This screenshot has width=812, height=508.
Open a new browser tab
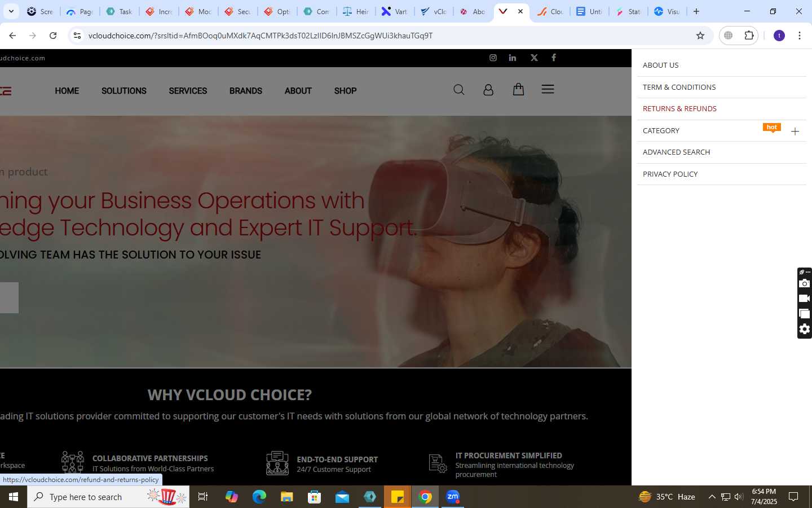[696, 11]
